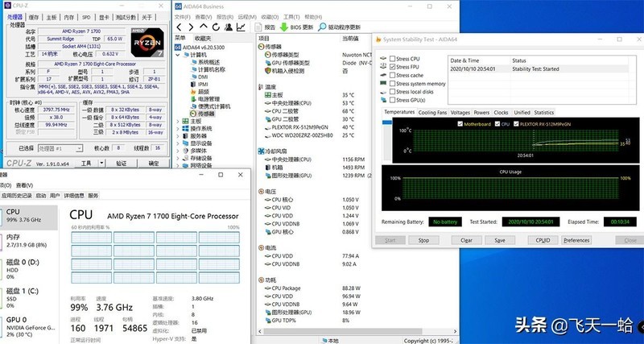
Task: Enable Stress local disks checkbox
Action: [x=393, y=92]
